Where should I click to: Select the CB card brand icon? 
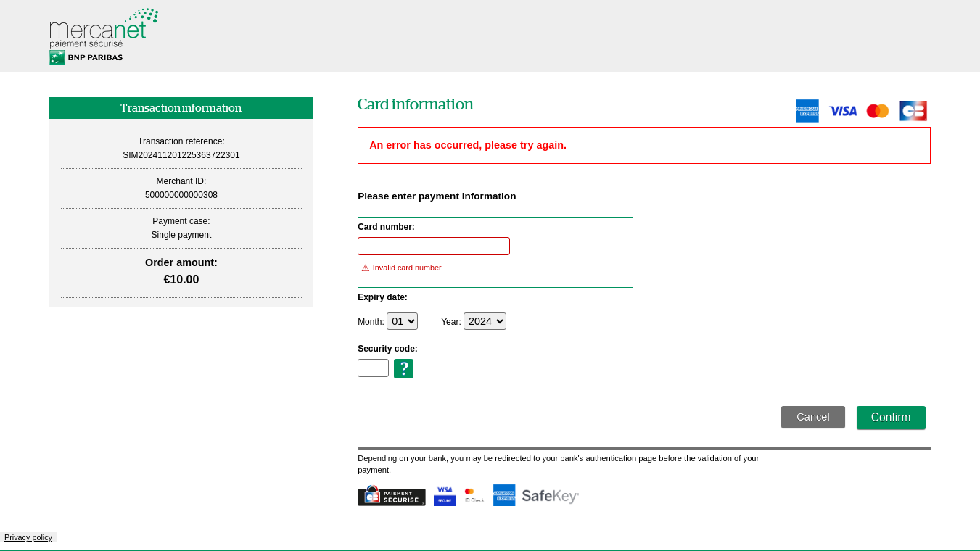pyautogui.click(x=913, y=111)
